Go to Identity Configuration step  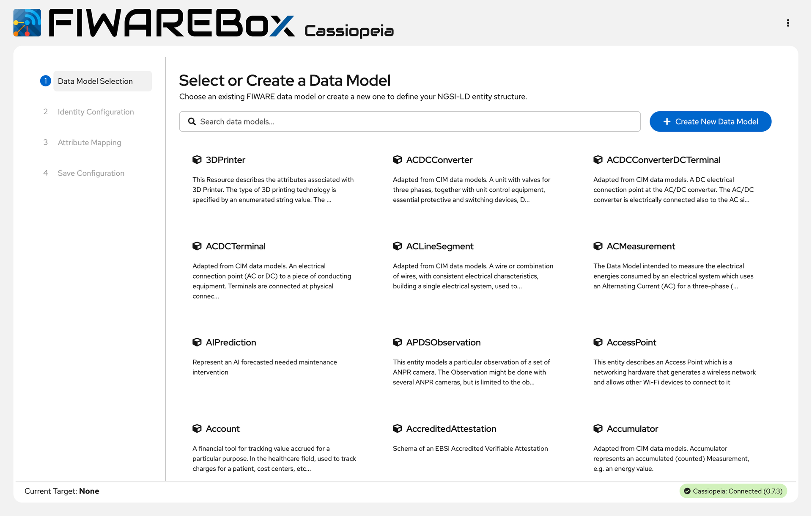tap(96, 112)
